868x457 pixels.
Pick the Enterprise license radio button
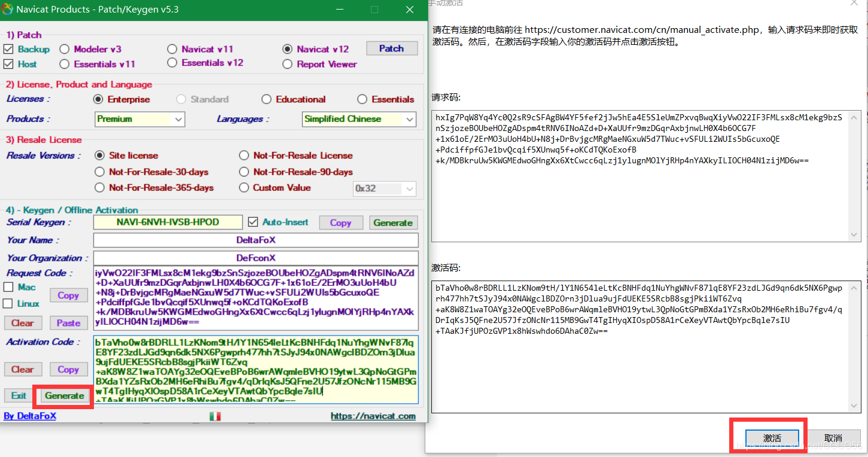click(x=98, y=99)
